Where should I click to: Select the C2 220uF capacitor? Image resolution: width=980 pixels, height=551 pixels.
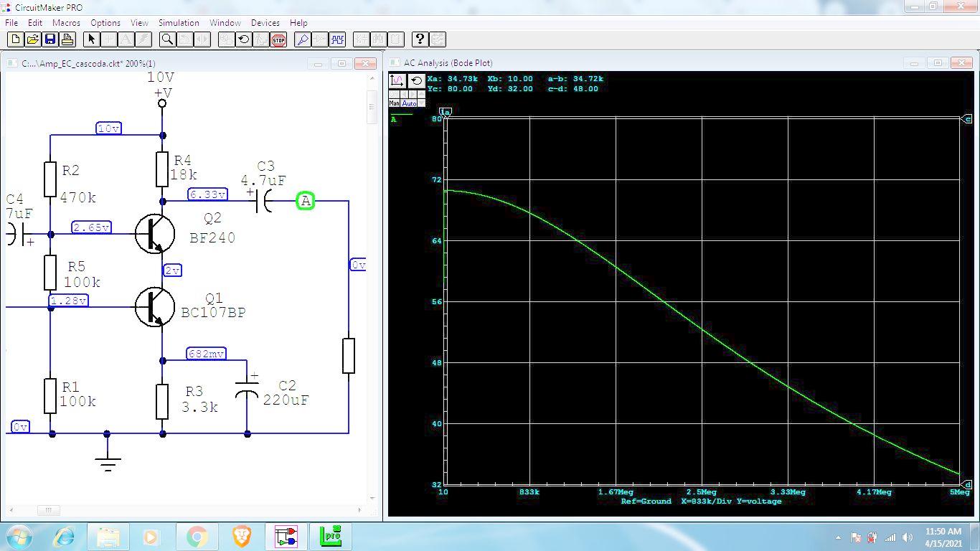click(248, 391)
